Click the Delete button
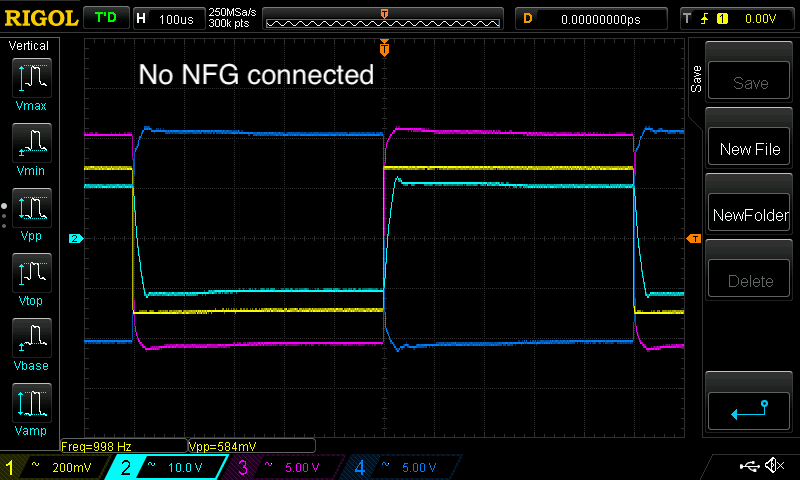The height and width of the screenshot is (480, 800). tap(749, 279)
